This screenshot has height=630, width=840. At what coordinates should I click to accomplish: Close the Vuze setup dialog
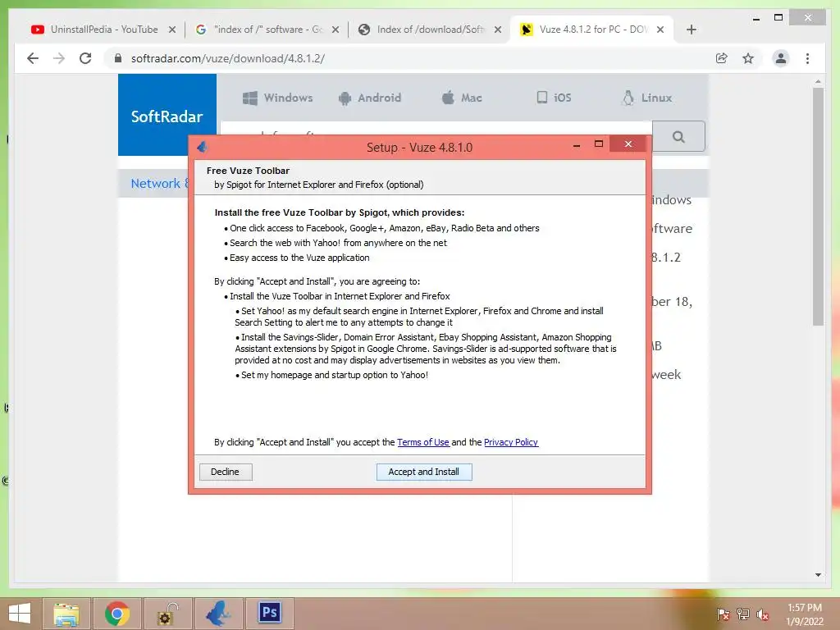coord(628,144)
